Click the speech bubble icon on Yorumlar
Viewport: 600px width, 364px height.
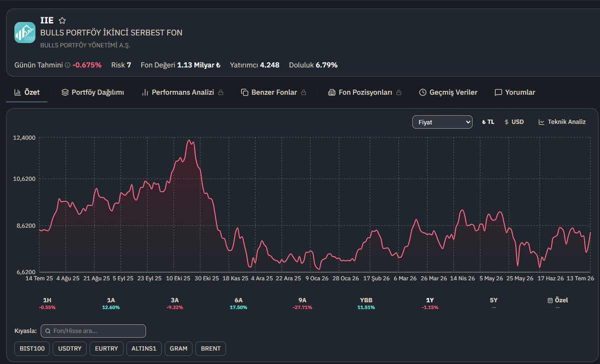[498, 92]
